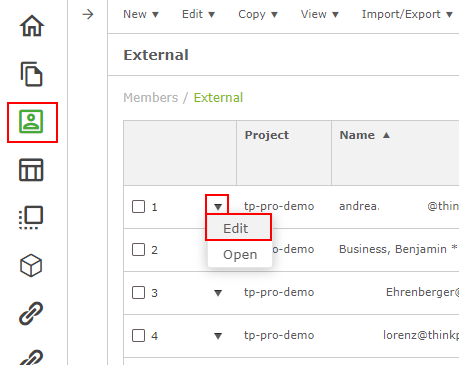This screenshot has height=365, width=459.
Task: Open the table layout icon in sidebar
Action: click(31, 170)
